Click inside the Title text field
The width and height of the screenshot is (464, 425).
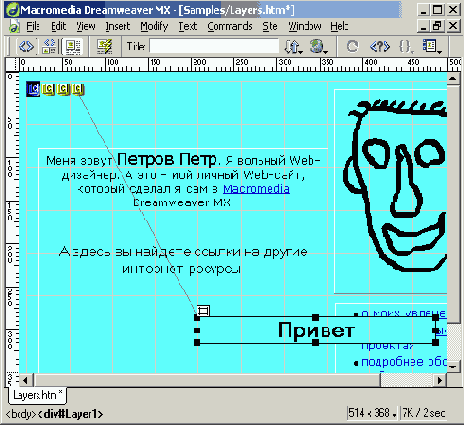click(x=214, y=46)
